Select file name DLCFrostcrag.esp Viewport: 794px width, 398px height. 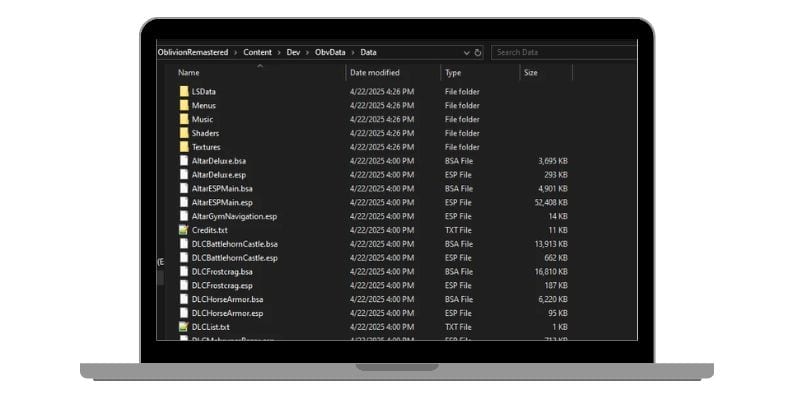pyautogui.click(x=222, y=285)
